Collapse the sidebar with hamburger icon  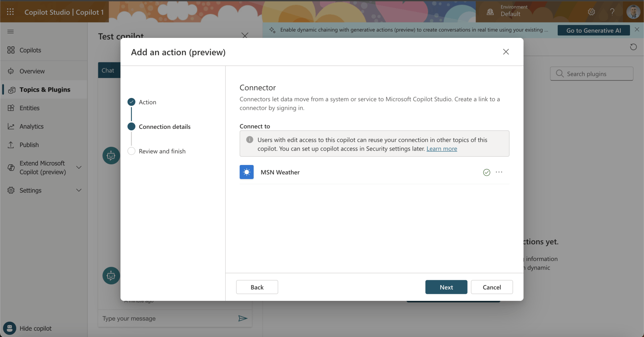(x=11, y=32)
